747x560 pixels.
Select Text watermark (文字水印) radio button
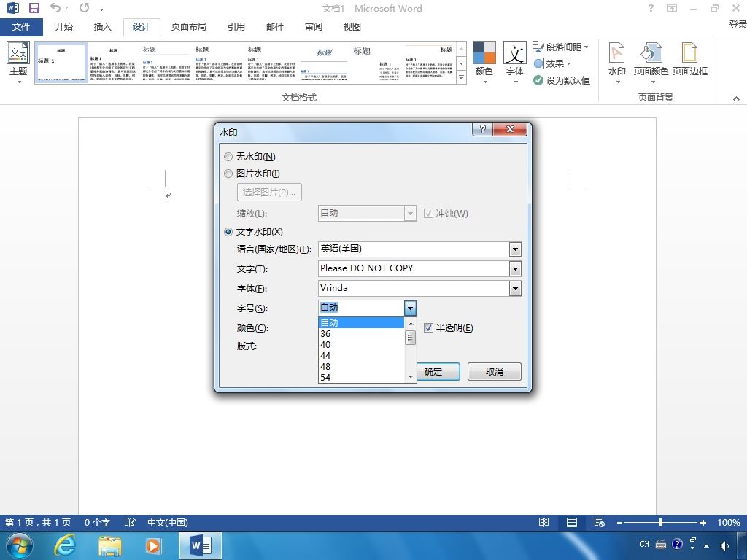(x=228, y=232)
